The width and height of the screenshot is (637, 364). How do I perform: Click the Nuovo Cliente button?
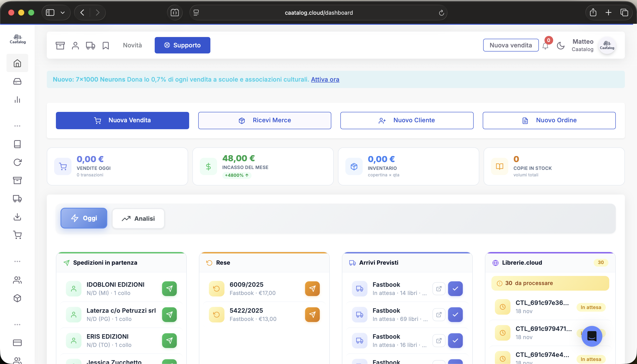pos(407,120)
